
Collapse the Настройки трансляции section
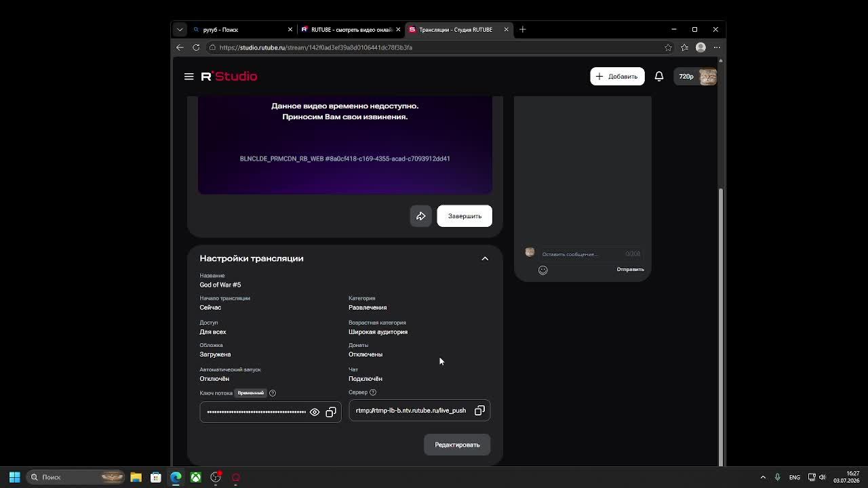click(485, 259)
